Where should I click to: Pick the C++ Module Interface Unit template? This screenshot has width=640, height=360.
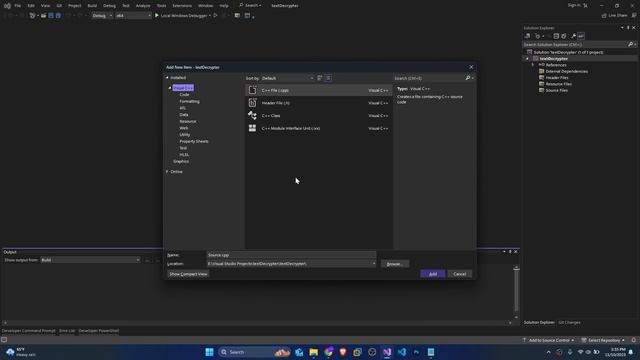[318, 128]
